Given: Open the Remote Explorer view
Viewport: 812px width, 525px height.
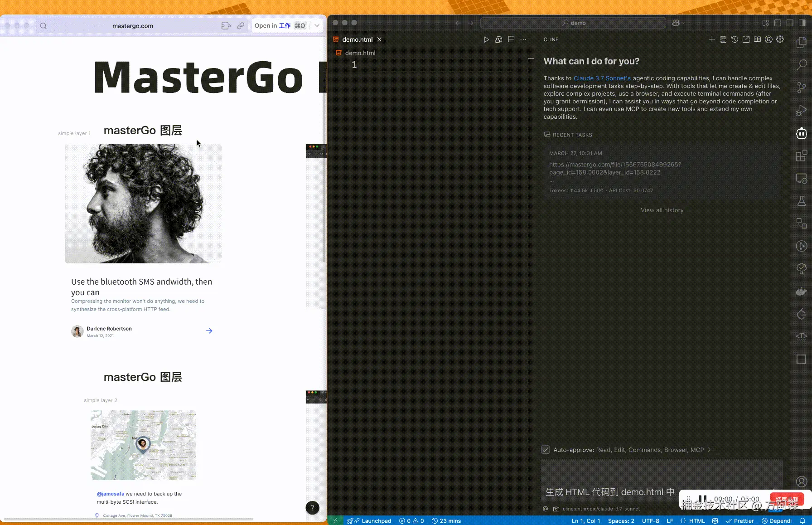Looking at the screenshot, I should [801, 178].
